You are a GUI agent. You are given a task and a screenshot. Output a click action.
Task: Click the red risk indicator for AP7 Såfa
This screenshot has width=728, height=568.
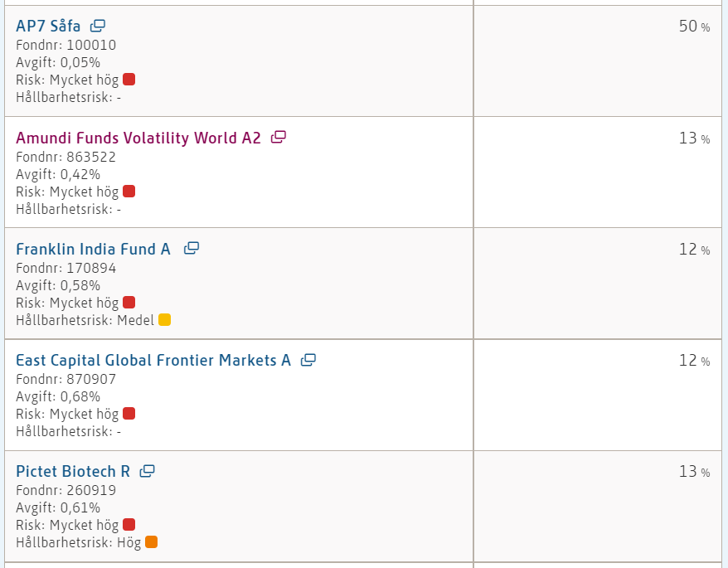[x=129, y=80]
